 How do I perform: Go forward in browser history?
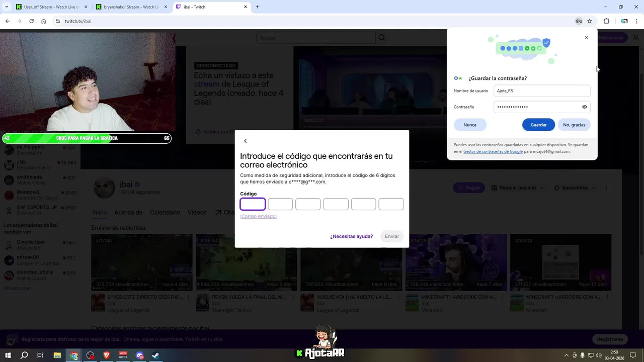(x=19, y=21)
